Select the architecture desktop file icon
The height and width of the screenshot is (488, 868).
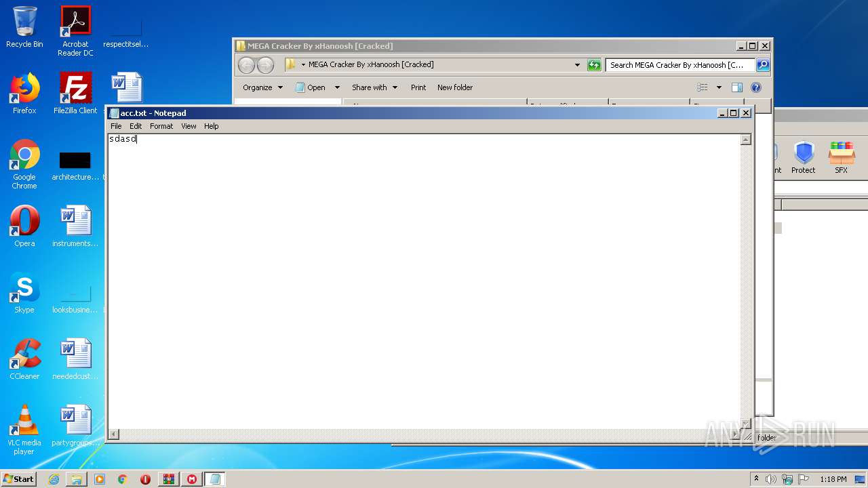pyautogui.click(x=75, y=164)
